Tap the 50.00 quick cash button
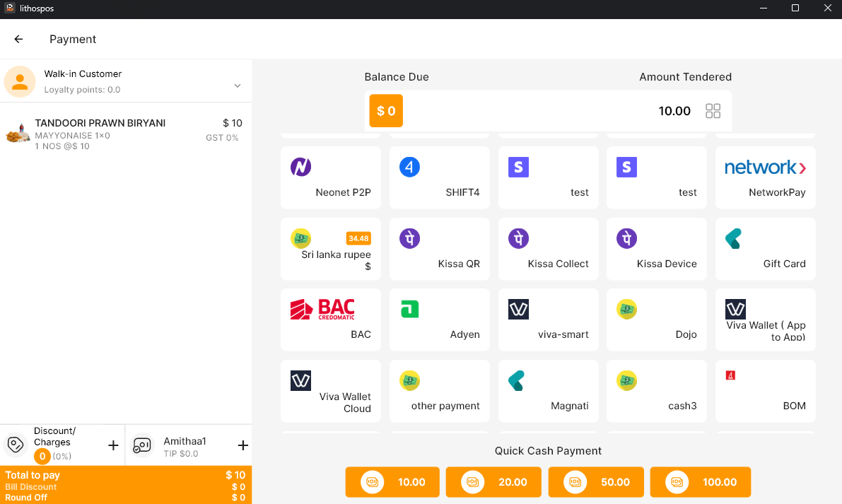This screenshot has height=504, width=842. [595, 482]
